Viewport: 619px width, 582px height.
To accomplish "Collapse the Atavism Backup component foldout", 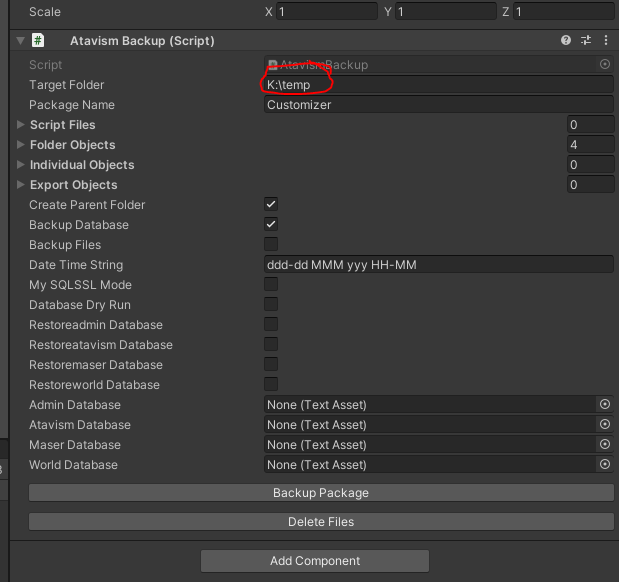I will pos(20,41).
